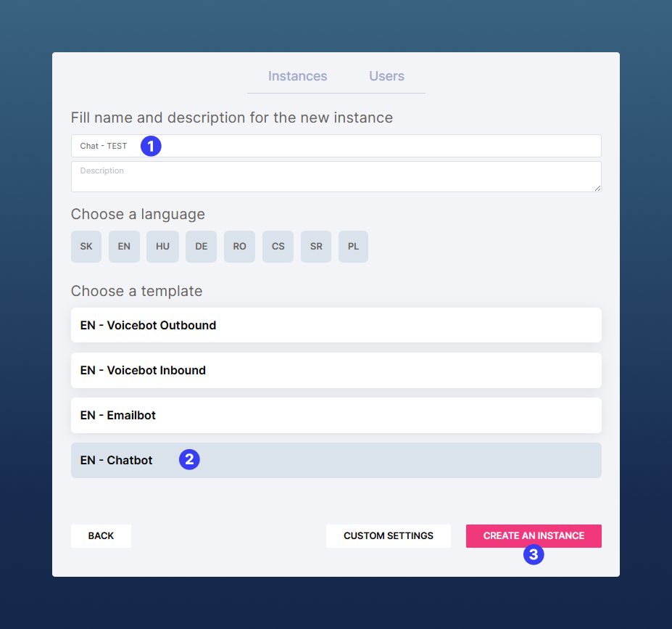This screenshot has width=672, height=629.
Task: Choose the EN - Voicebot Inbound template
Action: tap(336, 370)
